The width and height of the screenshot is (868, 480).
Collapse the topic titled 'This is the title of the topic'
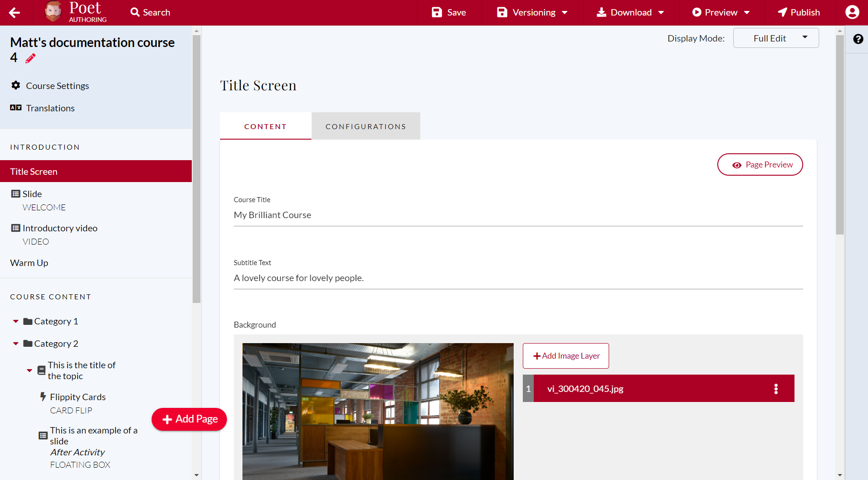30,370
